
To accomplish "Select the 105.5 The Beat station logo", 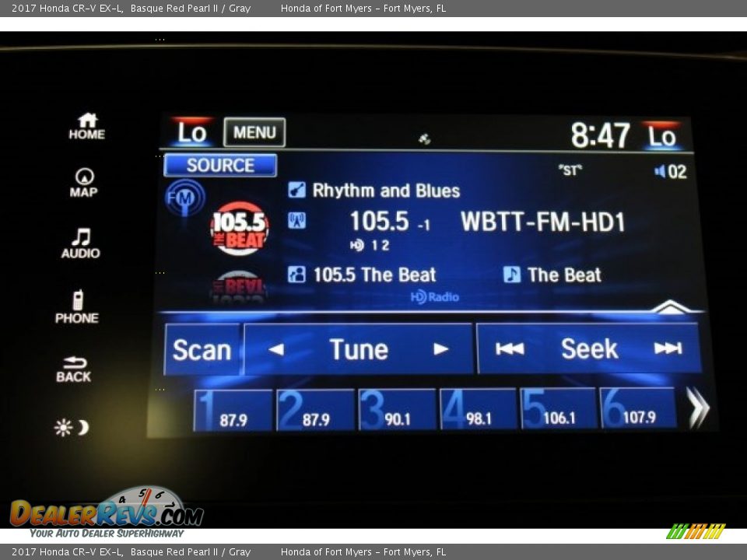I will 240,228.
